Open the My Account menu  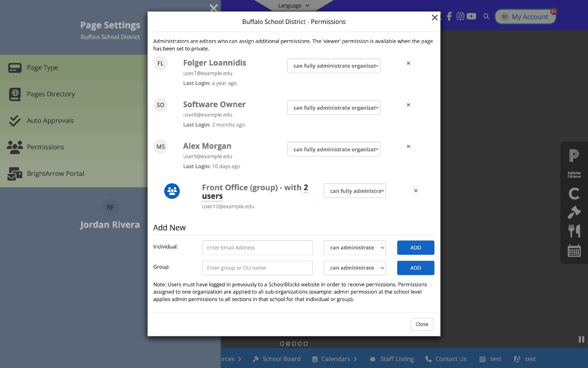coord(525,17)
